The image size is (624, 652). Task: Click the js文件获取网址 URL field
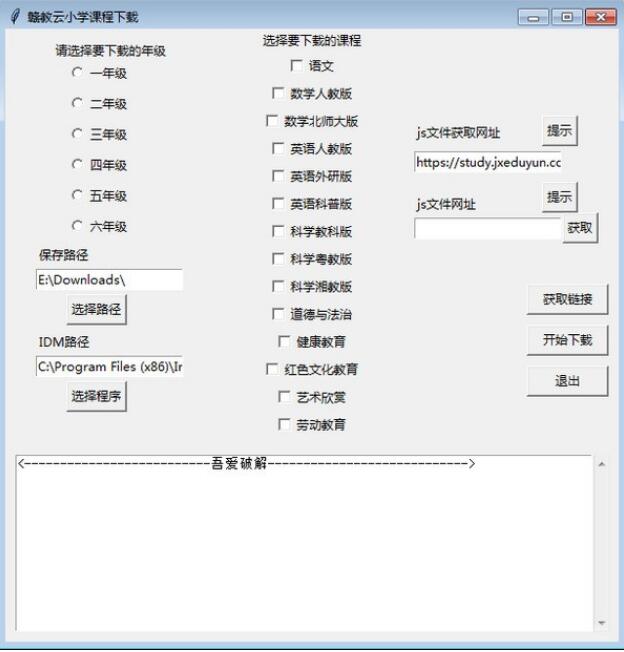488,162
